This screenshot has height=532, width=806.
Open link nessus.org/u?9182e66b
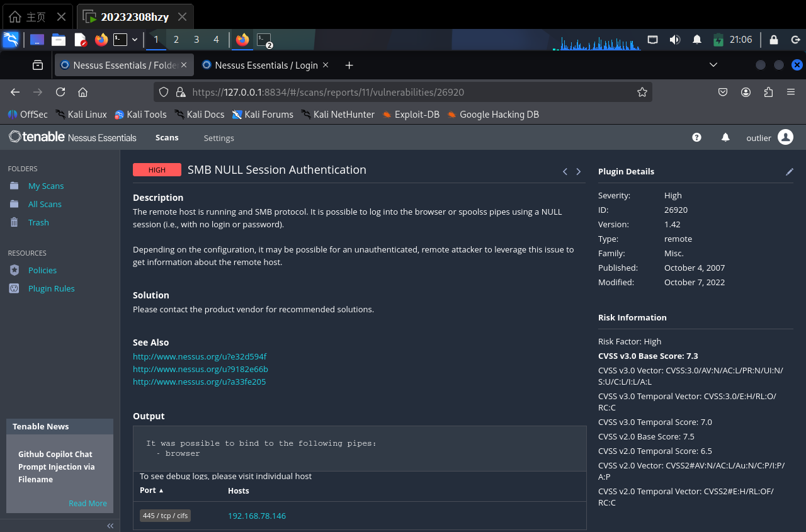point(200,369)
